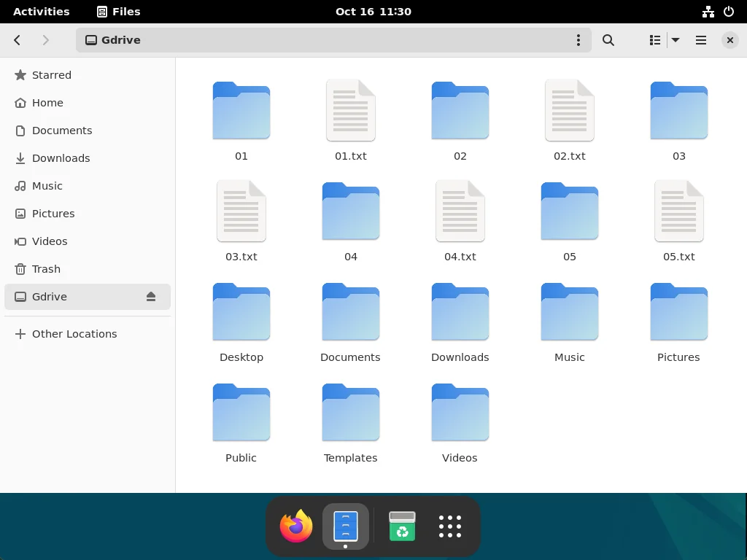
Task: Open the search magnifier
Action: (x=608, y=40)
